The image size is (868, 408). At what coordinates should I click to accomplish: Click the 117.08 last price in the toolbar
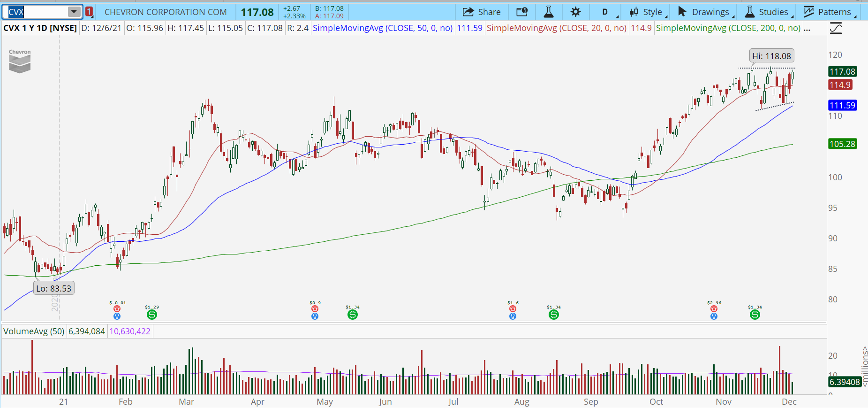tap(257, 12)
